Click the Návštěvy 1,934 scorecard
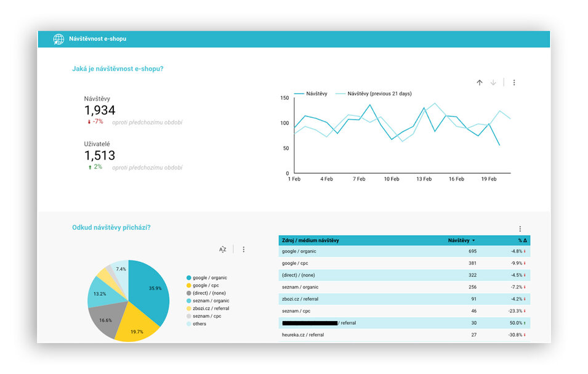This screenshot has width=588, height=374. pos(100,110)
